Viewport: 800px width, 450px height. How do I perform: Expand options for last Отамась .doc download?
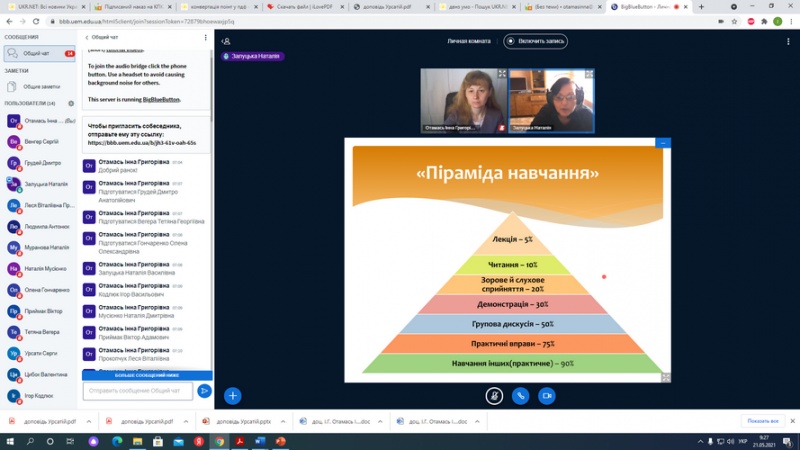tap(477, 422)
